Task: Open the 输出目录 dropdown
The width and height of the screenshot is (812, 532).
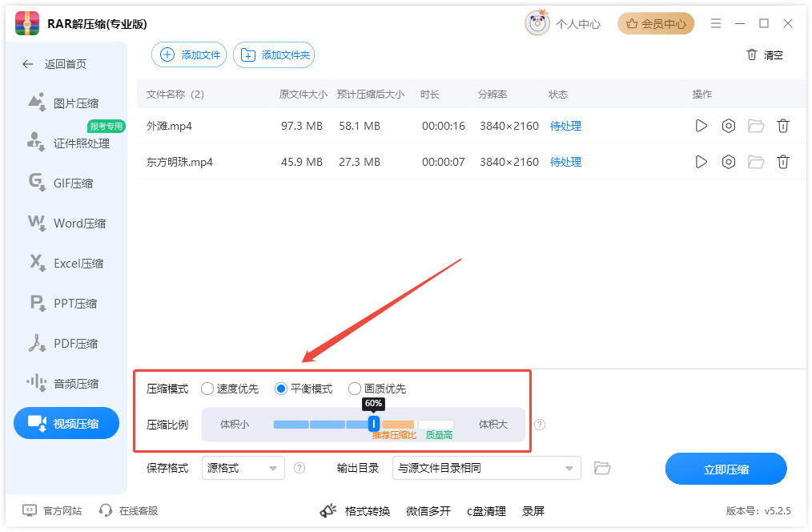Action: coord(486,468)
